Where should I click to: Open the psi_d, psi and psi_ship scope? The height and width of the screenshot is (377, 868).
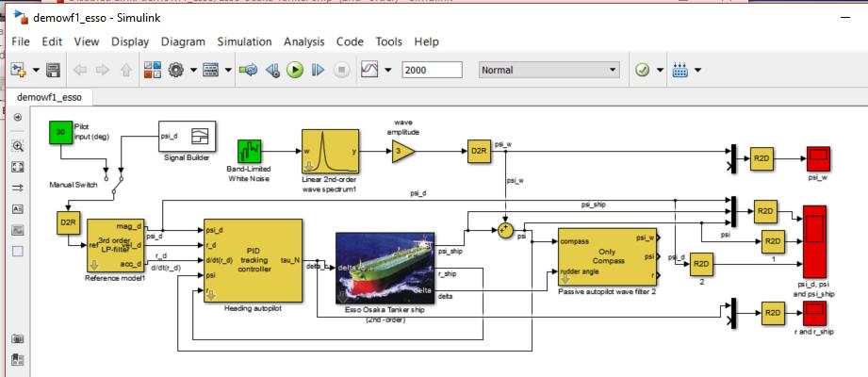pyautogui.click(x=813, y=241)
